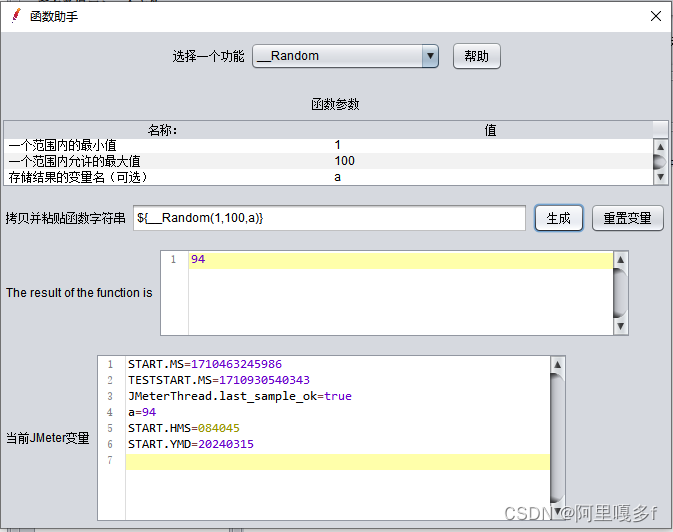Click the result value 94 line
Screen dimensions: 673x532
click(400, 260)
